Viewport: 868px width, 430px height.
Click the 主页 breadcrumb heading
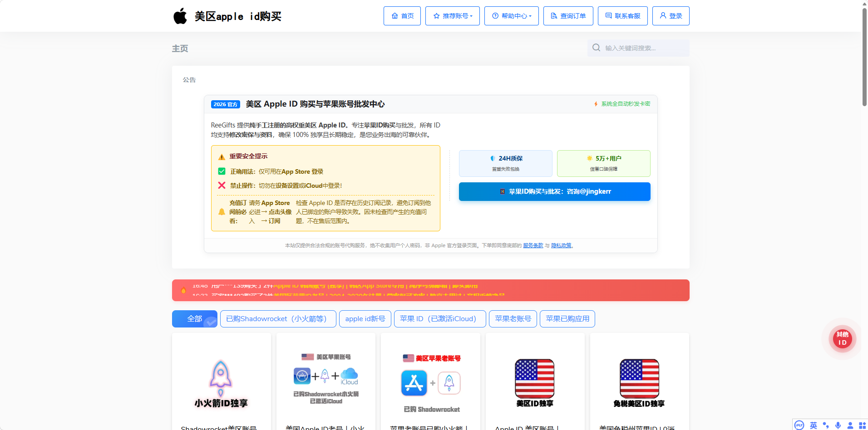(x=180, y=49)
